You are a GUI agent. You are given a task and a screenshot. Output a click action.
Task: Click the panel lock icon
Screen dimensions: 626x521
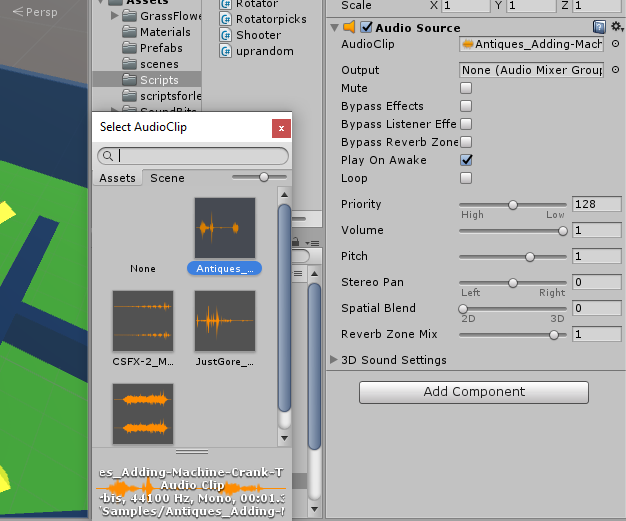295,242
